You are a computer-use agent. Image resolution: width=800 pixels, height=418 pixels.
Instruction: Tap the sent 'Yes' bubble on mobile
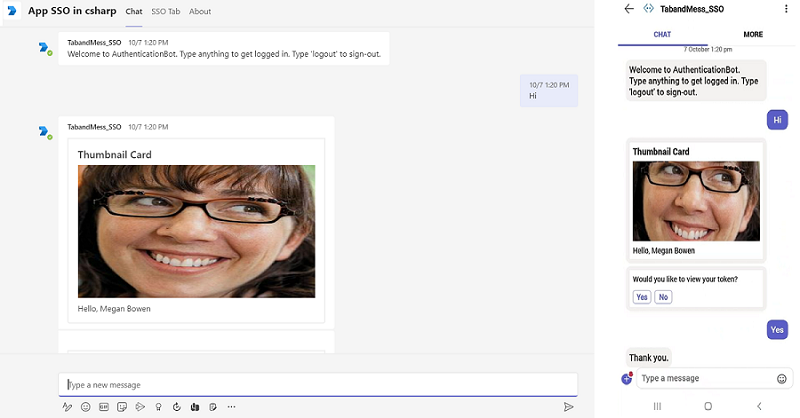pyautogui.click(x=777, y=330)
